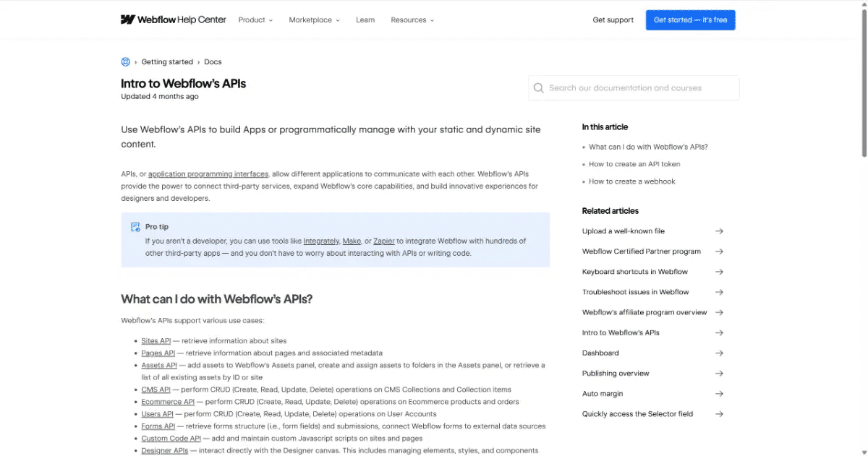Jump to 'How to create a webhook' section
The image size is (868, 456).
(633, 181)
